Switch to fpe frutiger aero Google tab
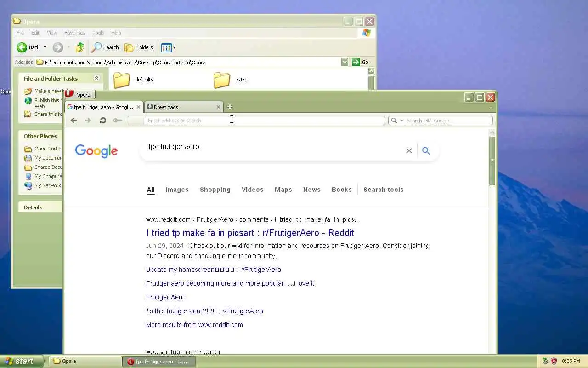The image size is (588, 368). tap(104, 107)
